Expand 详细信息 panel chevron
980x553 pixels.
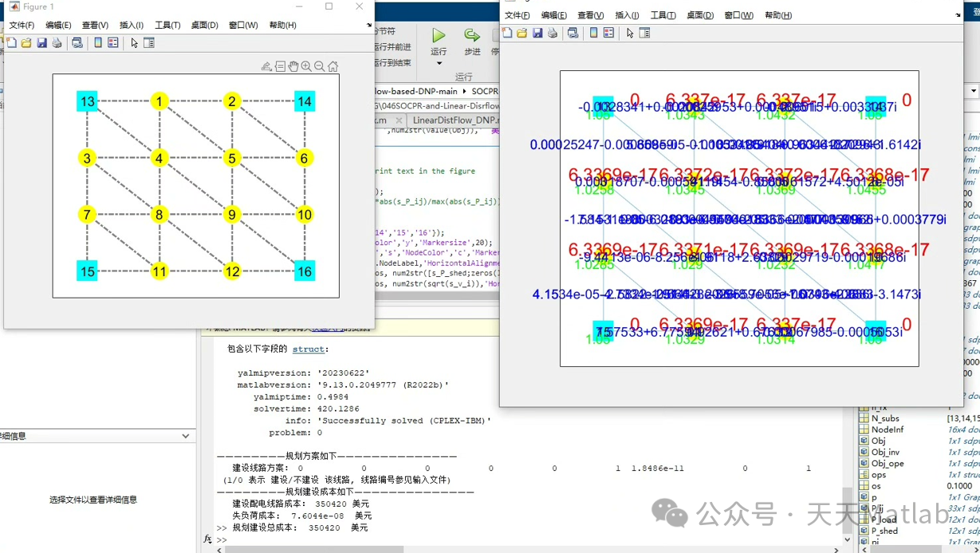186,436
